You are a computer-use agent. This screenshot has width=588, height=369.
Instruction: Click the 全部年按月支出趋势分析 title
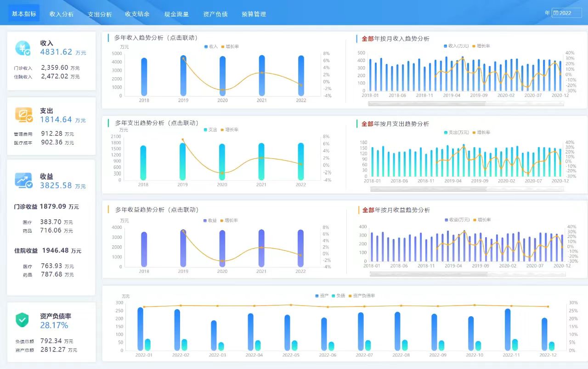click(396, 124)
